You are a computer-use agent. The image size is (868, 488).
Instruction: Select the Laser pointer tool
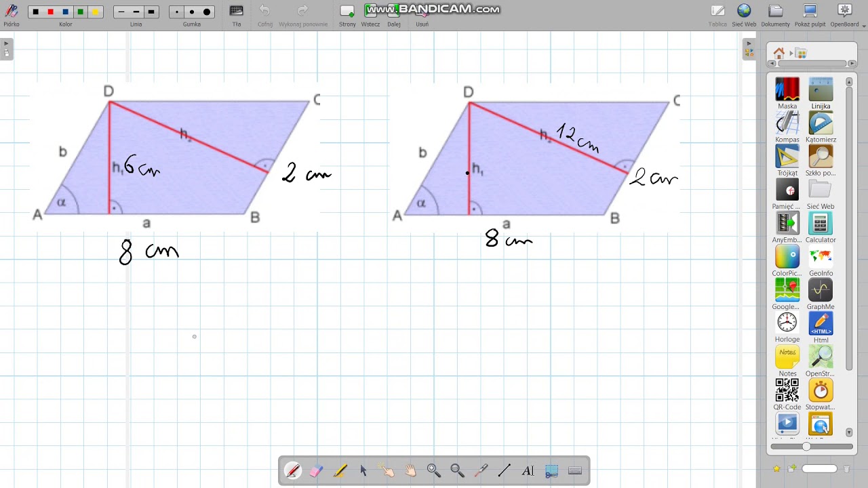pyautogui.click(x=481, y=471)
